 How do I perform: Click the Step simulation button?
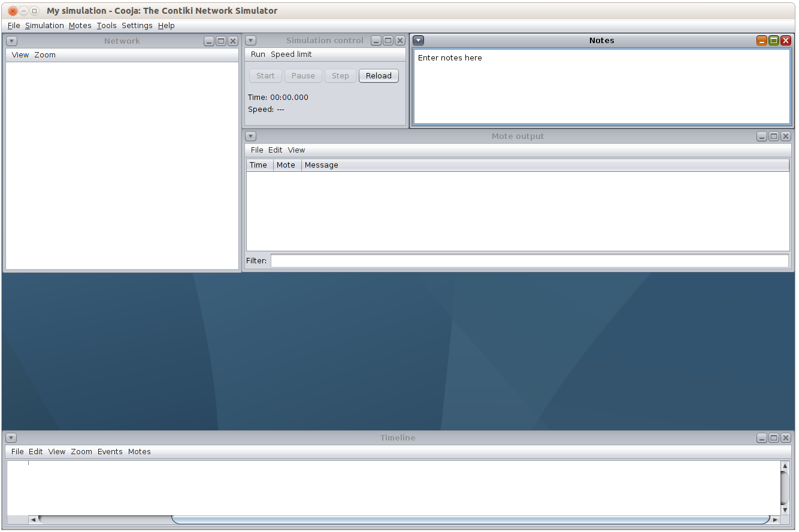(x=340, y=76)
